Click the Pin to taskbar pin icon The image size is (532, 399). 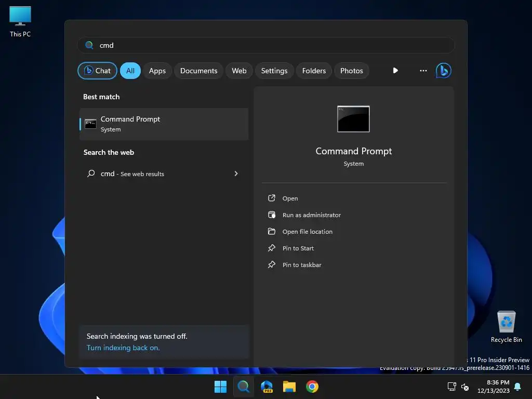271,264
